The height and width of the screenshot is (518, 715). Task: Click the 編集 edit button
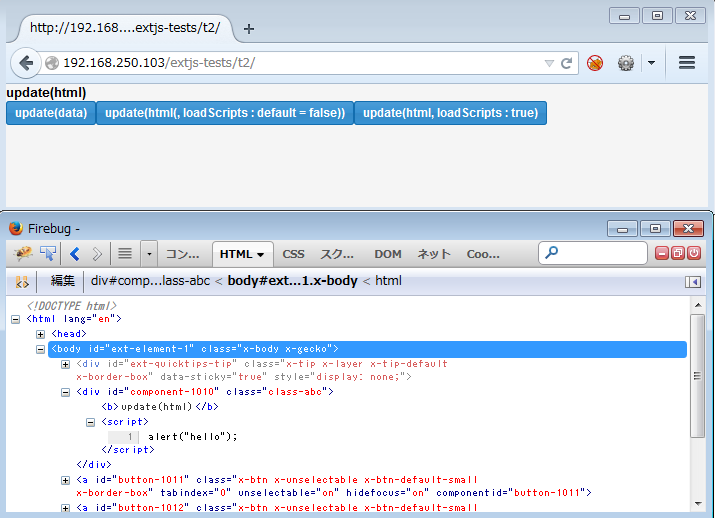pyautogui.click(x=62, y=280)
